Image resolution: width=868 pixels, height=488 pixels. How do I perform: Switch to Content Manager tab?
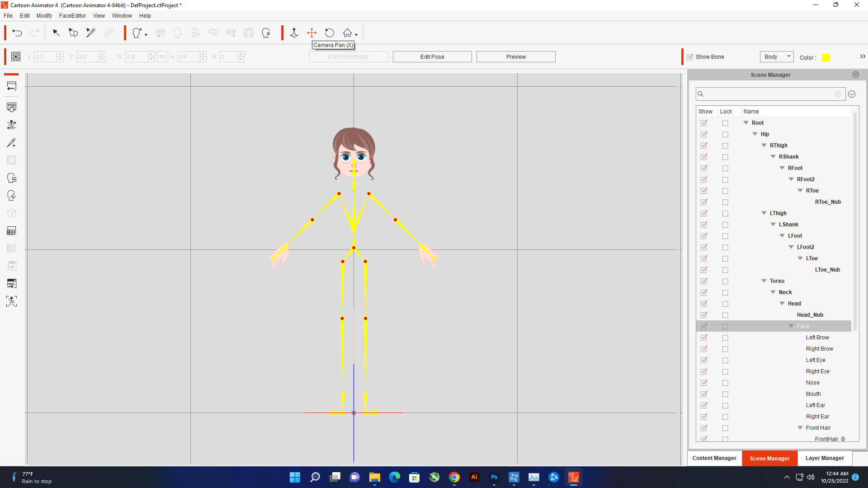[x=714, y=458]
